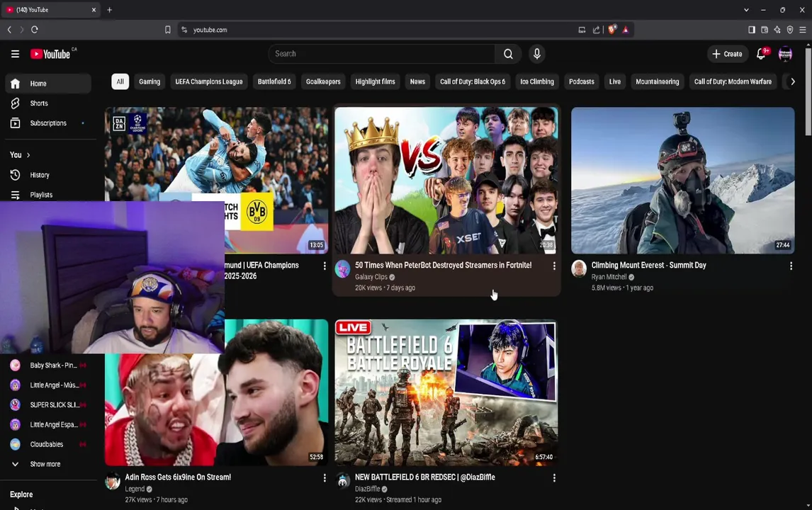Open the account avatar menu
Image resolution: width=812 pixels, height=510 pixels.
point(785,54)
